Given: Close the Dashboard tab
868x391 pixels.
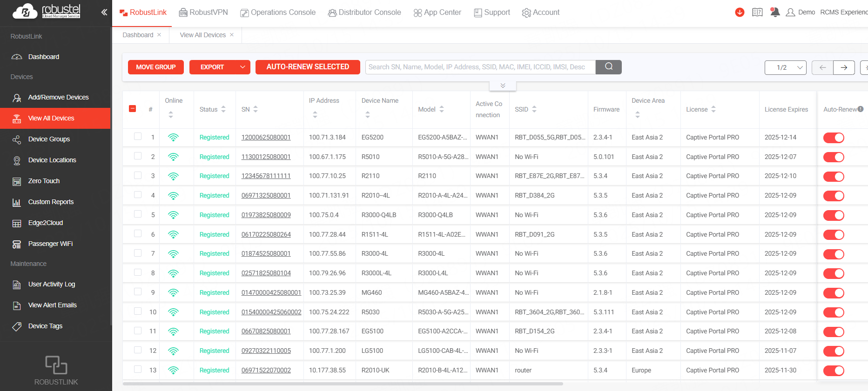Looking at the screenshot, I should [x=159, y=35].
